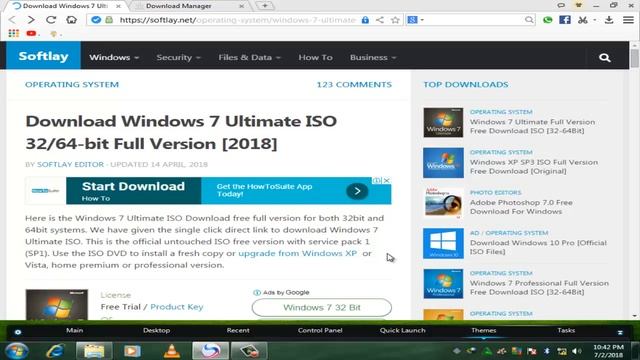
Task: Click the Windows 7 32 Bit button
Action: (322, 307)
